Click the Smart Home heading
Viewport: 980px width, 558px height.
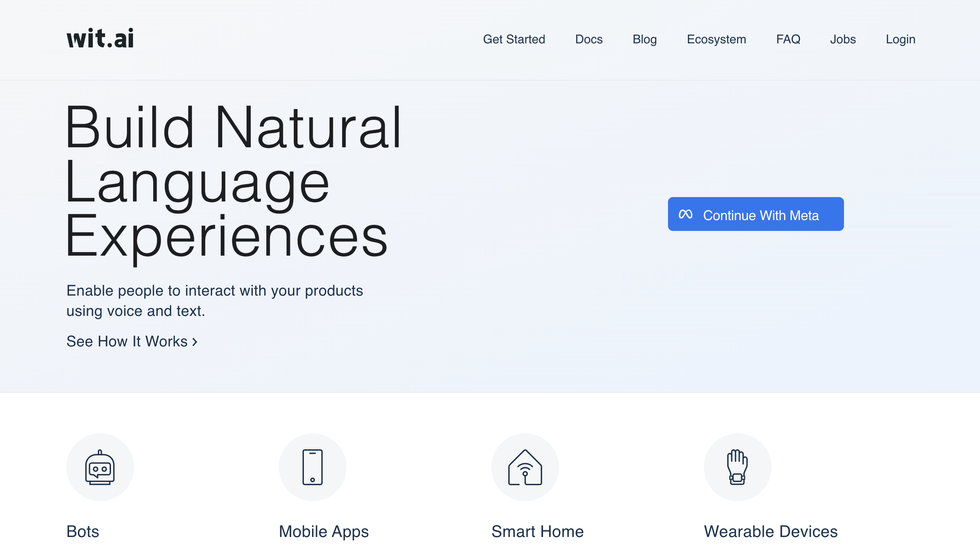click(537, 532)
